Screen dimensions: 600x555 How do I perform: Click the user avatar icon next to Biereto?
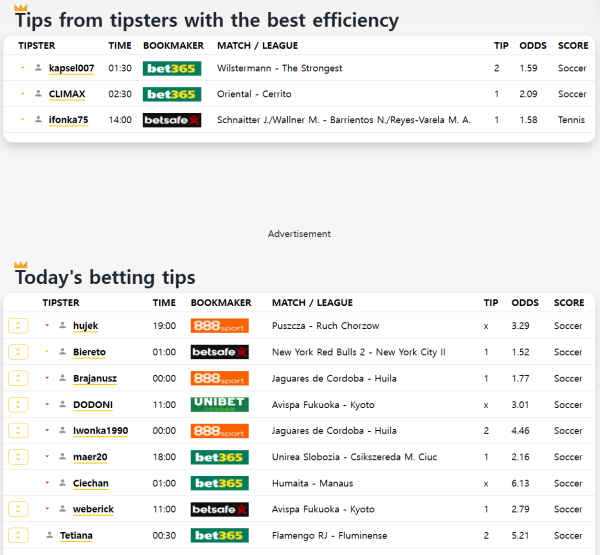point(62,352)
